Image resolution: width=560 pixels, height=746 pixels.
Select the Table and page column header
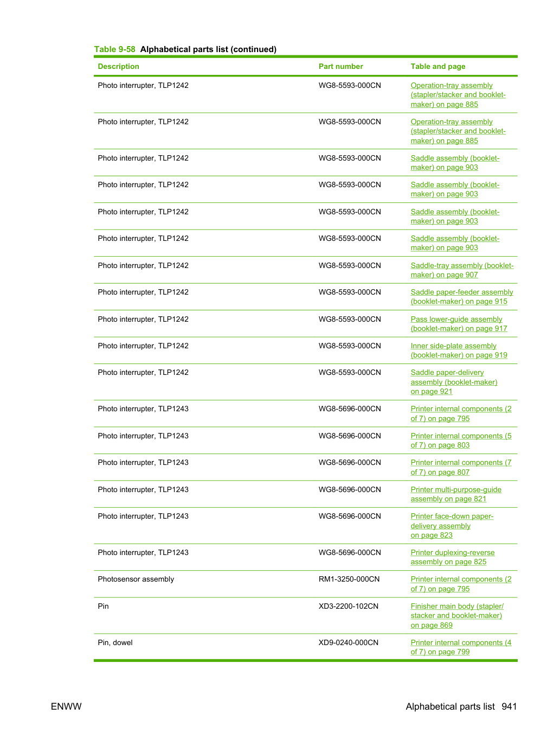coord(437,66)
